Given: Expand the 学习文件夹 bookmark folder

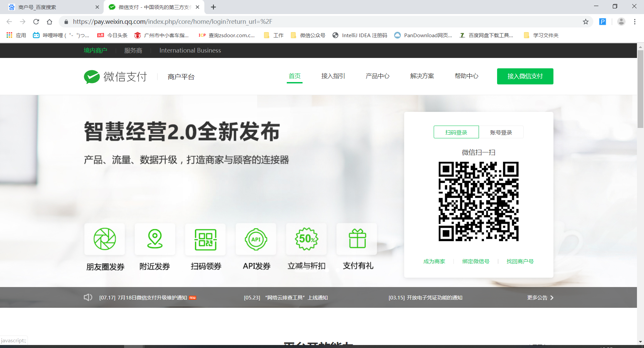Looking at the screenshot, I should (541, 35).
